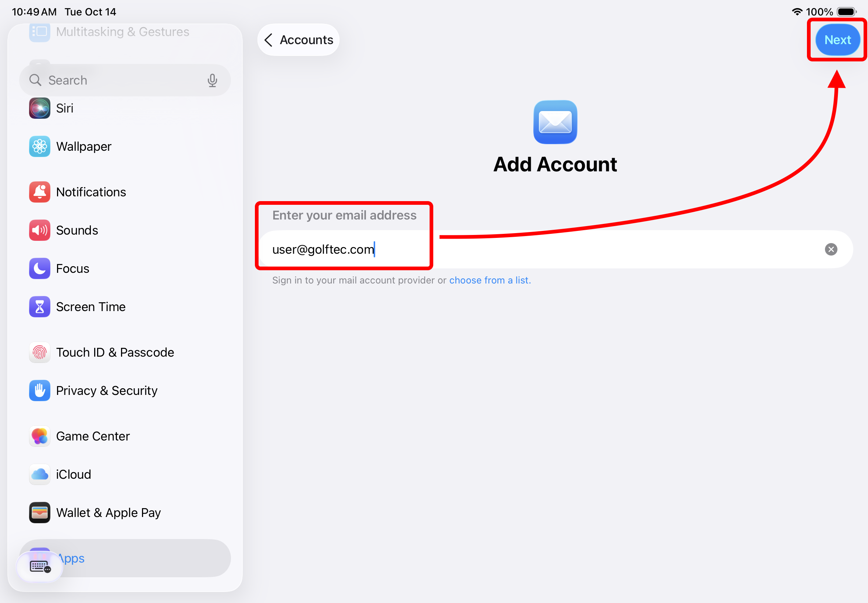Tap the Mail app icon above Add Account
868x603 pixels.
[x=555, y=122]
